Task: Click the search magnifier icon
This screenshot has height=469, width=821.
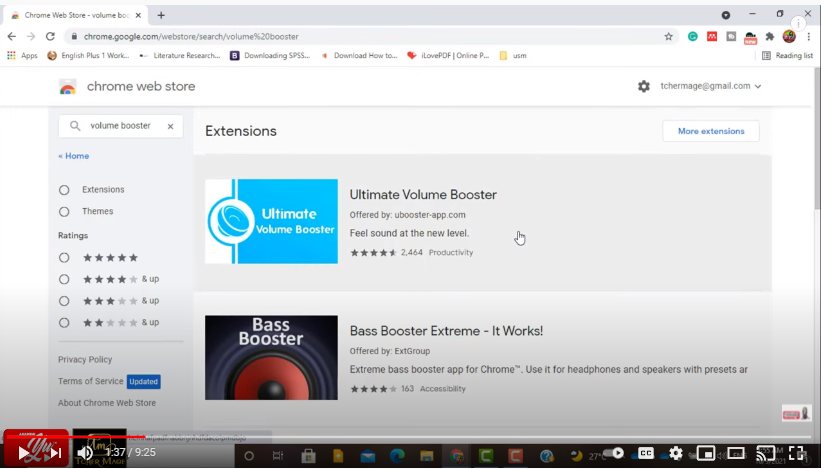Action: click(x=75, y=126)
